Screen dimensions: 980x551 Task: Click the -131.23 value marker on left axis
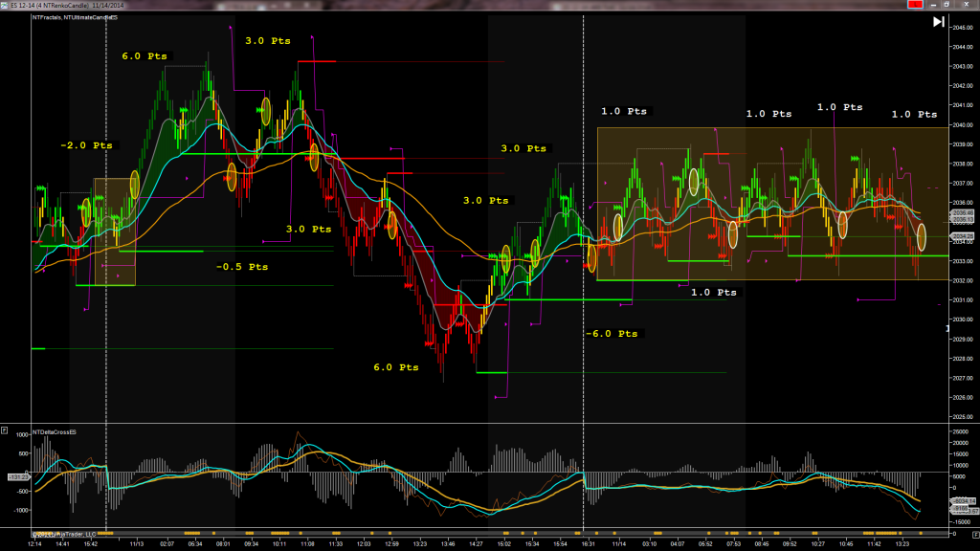coord(19,477)
